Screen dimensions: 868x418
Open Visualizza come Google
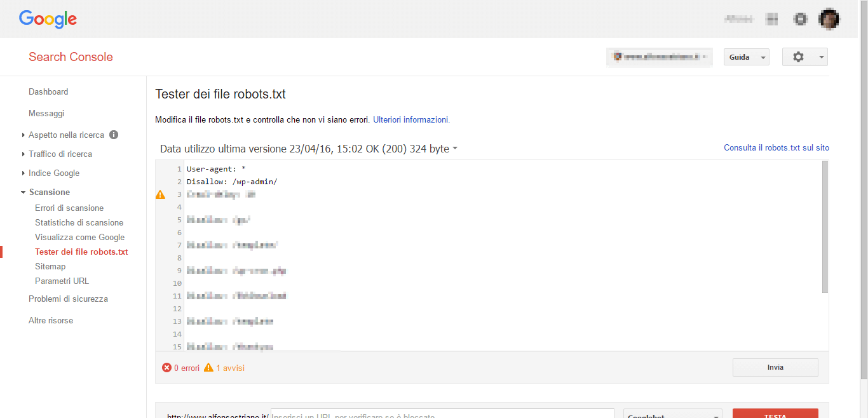[x=80, y=237]
